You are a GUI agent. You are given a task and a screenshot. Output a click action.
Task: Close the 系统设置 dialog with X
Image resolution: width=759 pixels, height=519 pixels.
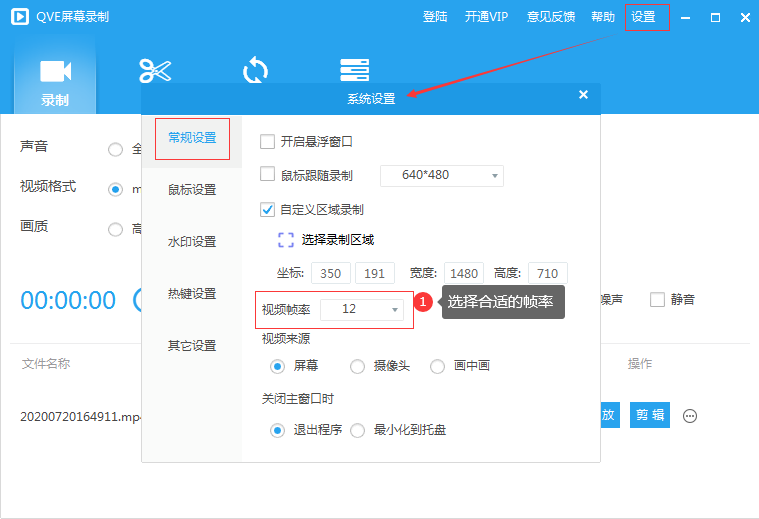[583, 95]
